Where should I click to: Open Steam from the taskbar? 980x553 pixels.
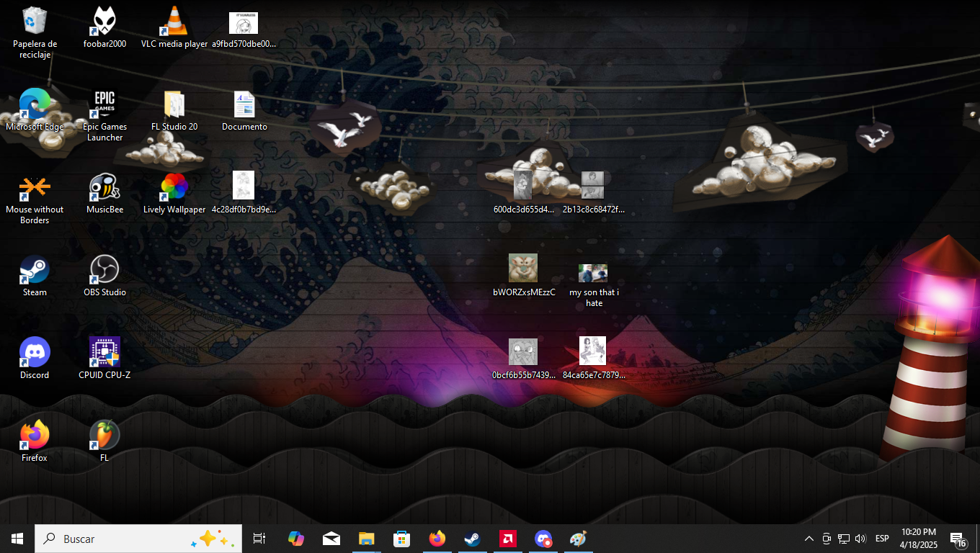pos(472,539)
